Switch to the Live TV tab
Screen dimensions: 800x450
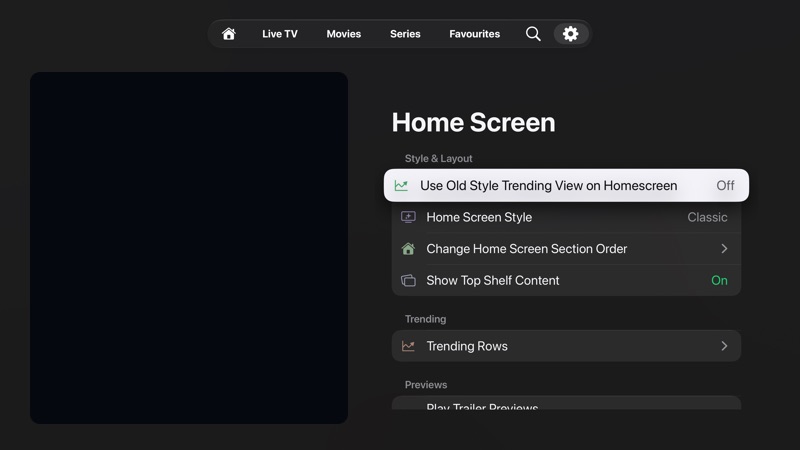pyautogui.click(x=280, y=34)
